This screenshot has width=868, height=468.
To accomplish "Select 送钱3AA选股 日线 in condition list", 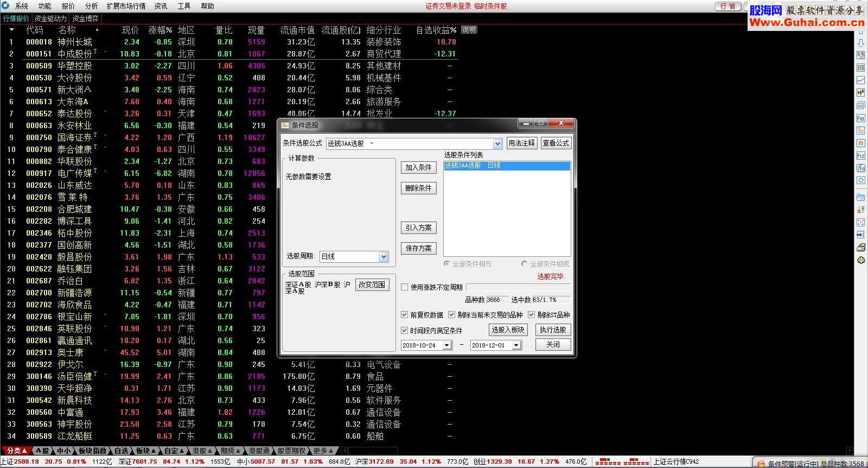I will (x=507, y=166).
